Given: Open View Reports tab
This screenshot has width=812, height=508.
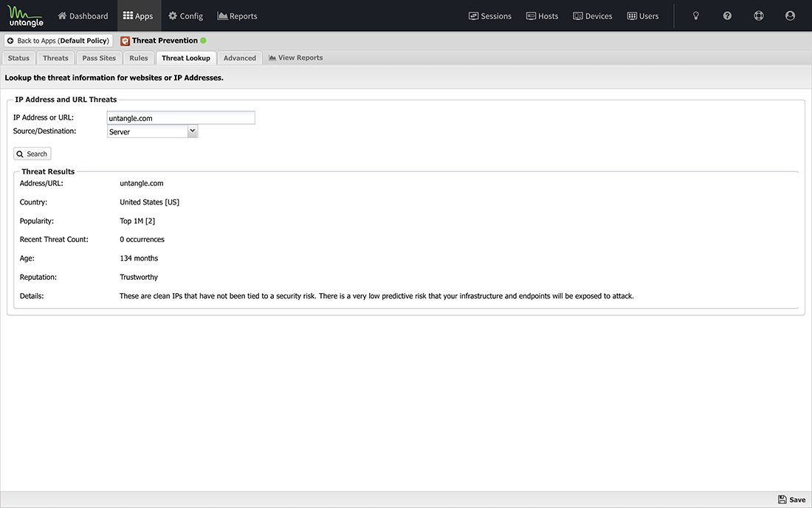Looking at the screenshot, I should (x=296, y=58).
